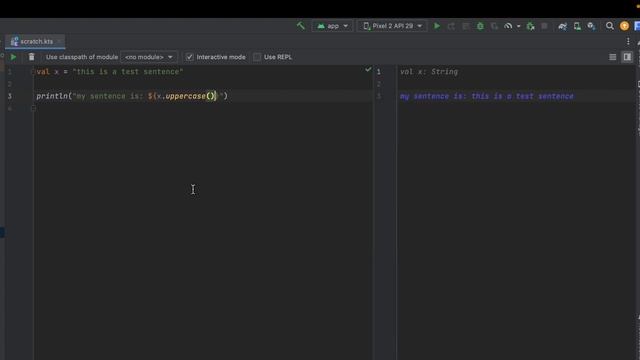Select side-by-side output panel layout icon
This screenshot has width=640, height=360.
click(x=627, y=57)
